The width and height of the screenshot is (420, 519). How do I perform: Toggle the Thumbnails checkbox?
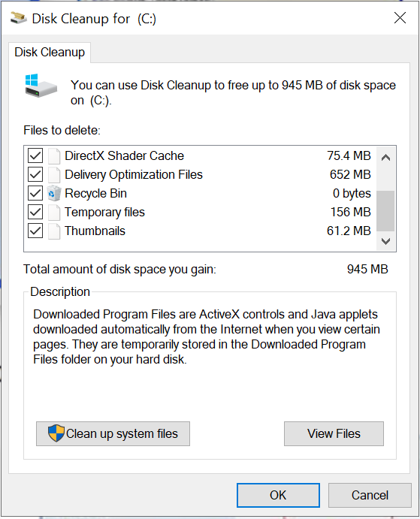[35, 231]
